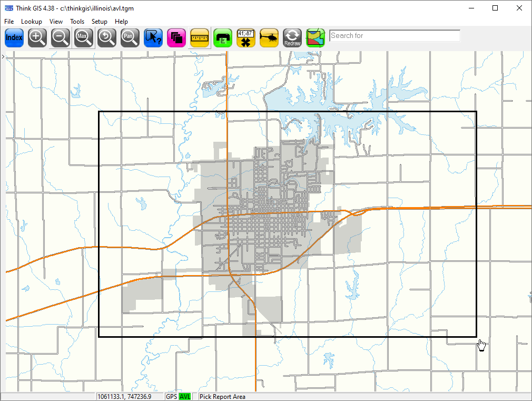
Task: Select the Zoom Out magnifier tool
Action: coord(61,37)
